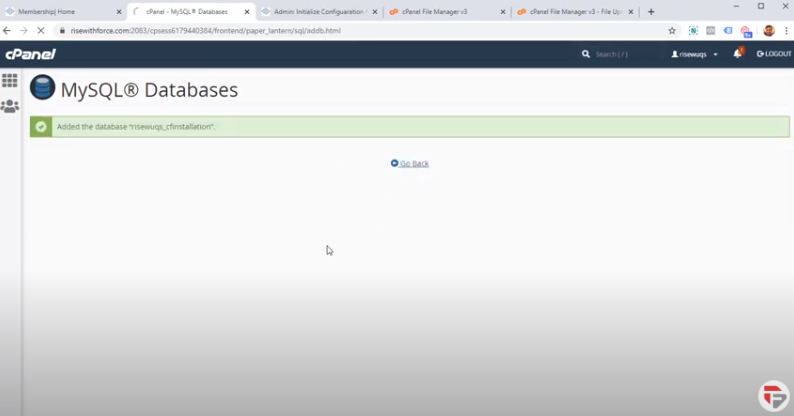The height and width of the screenshot is (416, 794).
Task: Click the MySQL database icon beside title
Action: click(x=42, y=89)
